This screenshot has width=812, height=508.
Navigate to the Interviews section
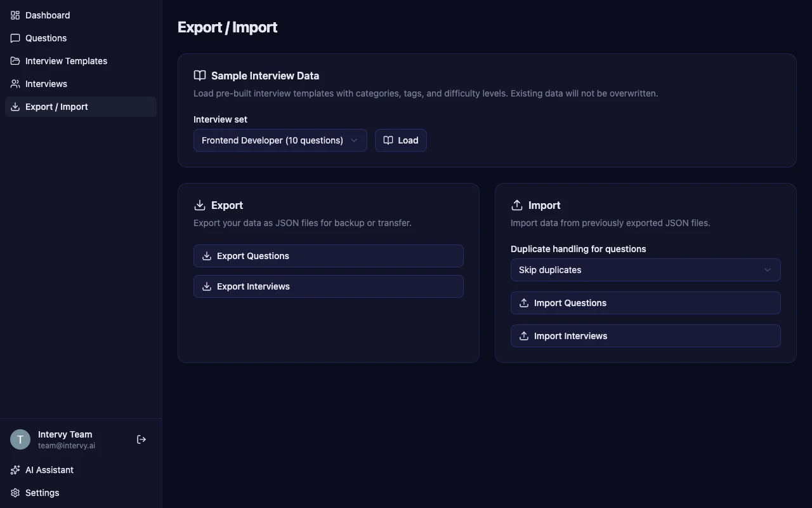(46, 83)
